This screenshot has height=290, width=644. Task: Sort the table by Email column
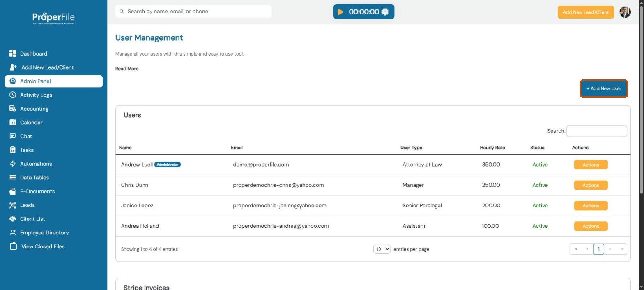237,148
